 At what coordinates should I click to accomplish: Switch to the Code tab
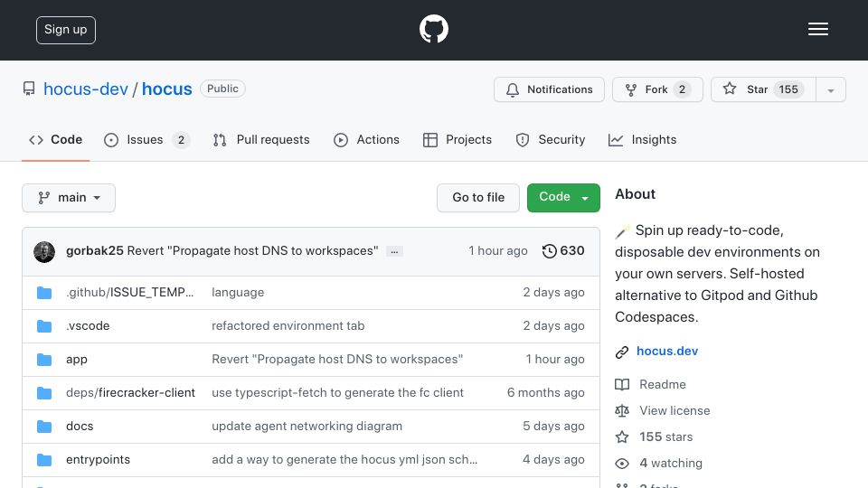(55, 140)
